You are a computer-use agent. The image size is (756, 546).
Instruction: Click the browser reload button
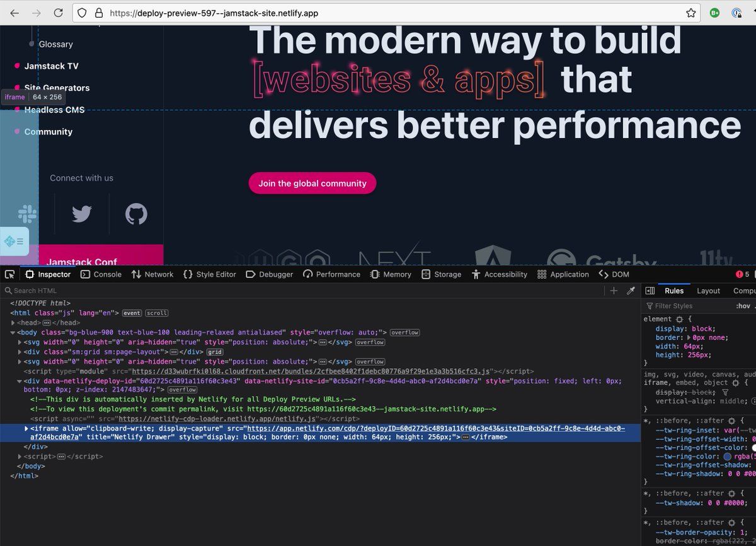58,13
